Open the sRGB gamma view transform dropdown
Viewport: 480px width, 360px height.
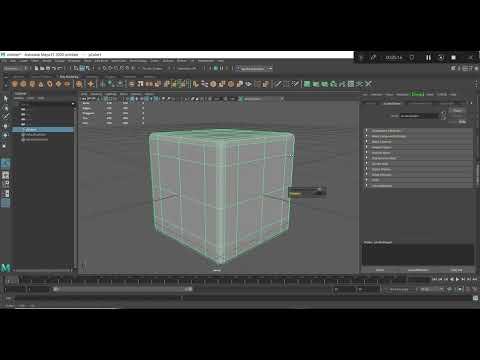click(x=261, y=99)
